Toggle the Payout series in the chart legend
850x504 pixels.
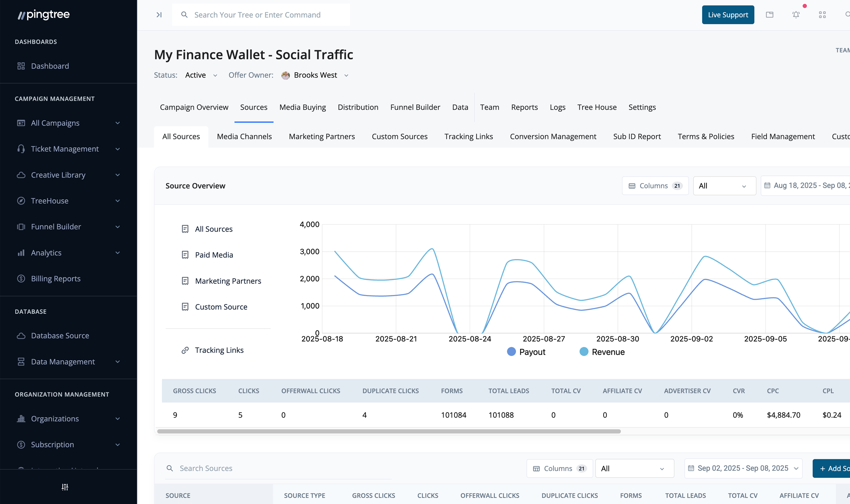[x=526, y=352]
